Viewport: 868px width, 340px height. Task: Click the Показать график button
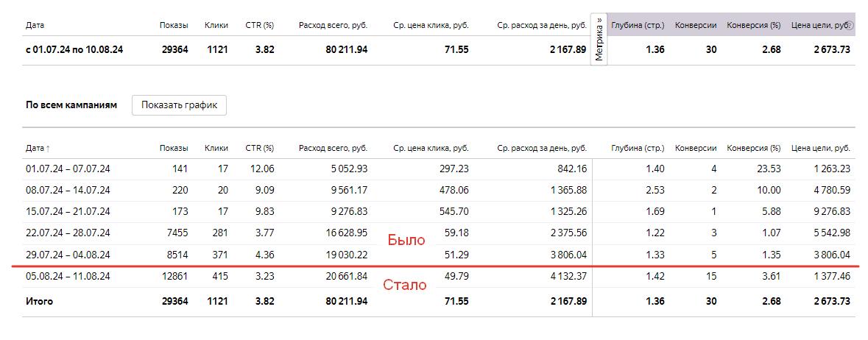pyautogui.click(x=179, y=105)
